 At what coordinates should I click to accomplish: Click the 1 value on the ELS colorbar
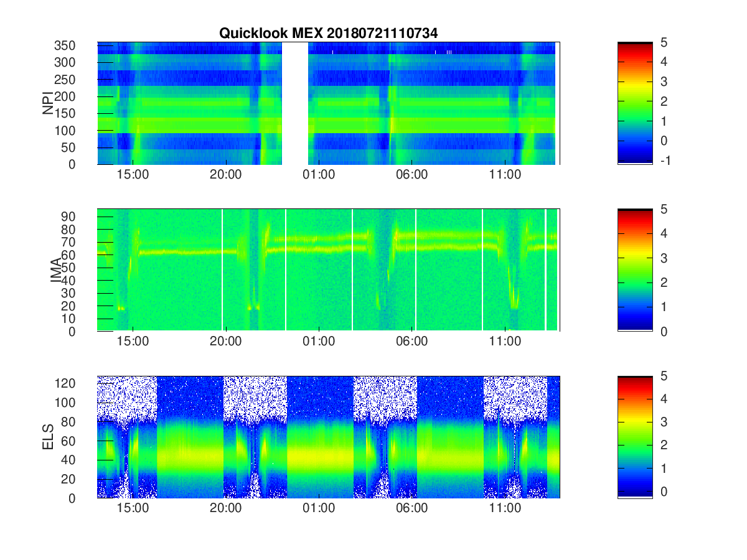pos(665,469)
